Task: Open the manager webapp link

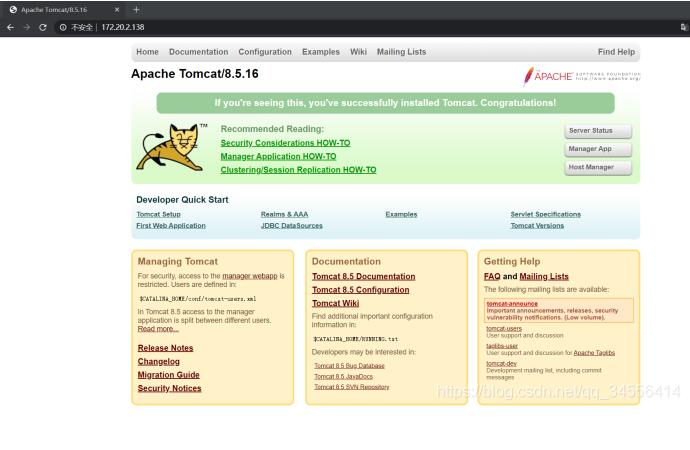Action: click(x=250, y=276)
